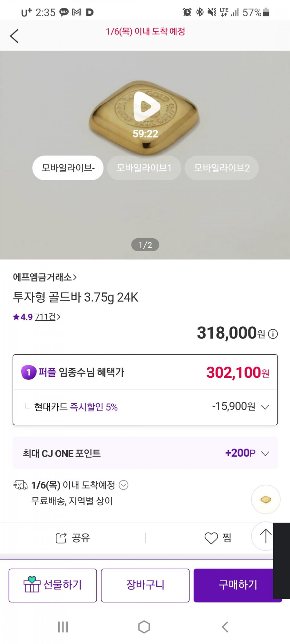Image resolution: width=290 pixels, height=644 pixels.
Task: Open Android recent apps button
Action: [x=63, y=627]
